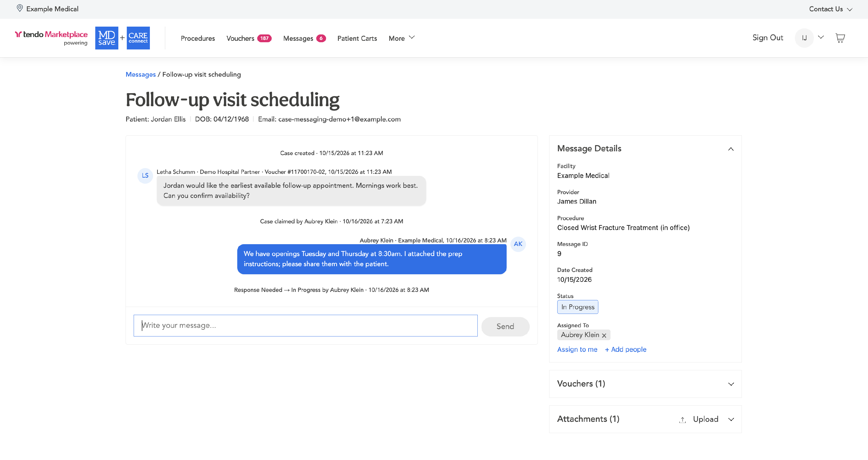868x460 pixels.
Task: Remove Aubrey Klein from assignment with the x
Action: pyautogui.click(x=604, y=335)
